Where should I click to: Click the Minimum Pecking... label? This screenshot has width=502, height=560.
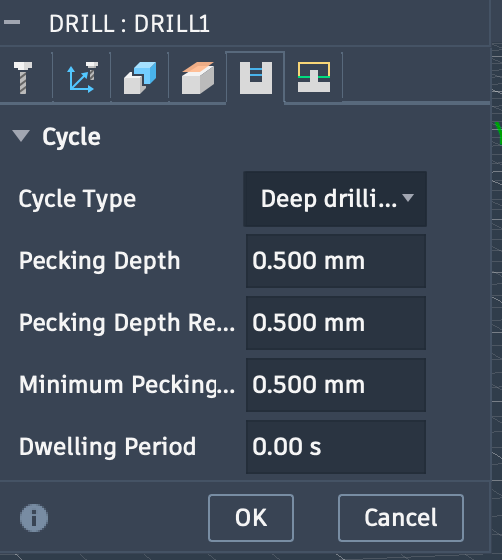tap(127, 385)
